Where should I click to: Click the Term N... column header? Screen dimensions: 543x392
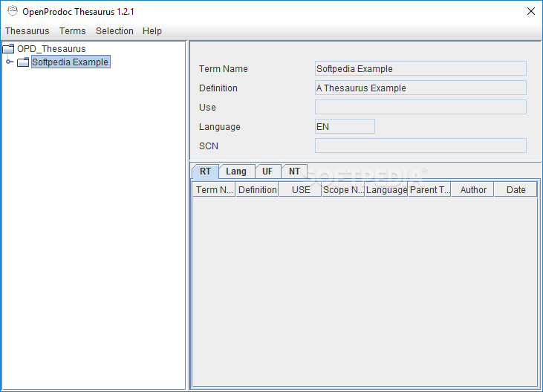coord(214,189)
